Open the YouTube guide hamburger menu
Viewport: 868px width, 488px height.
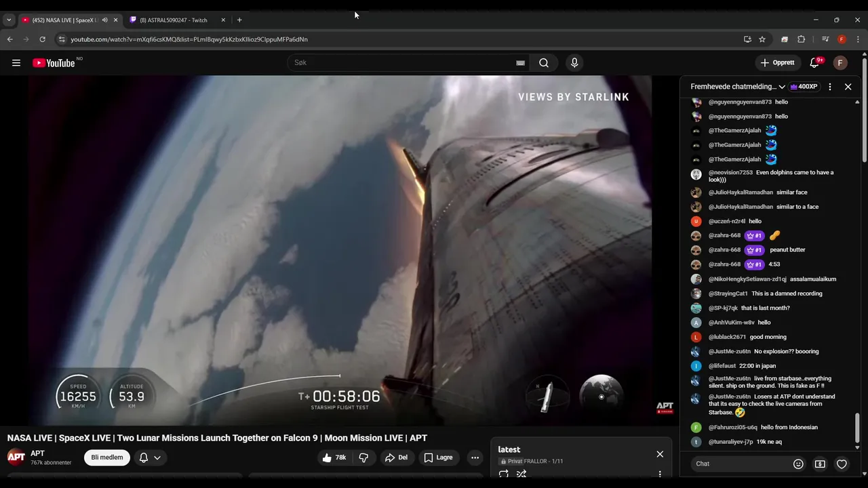[16, 63]
